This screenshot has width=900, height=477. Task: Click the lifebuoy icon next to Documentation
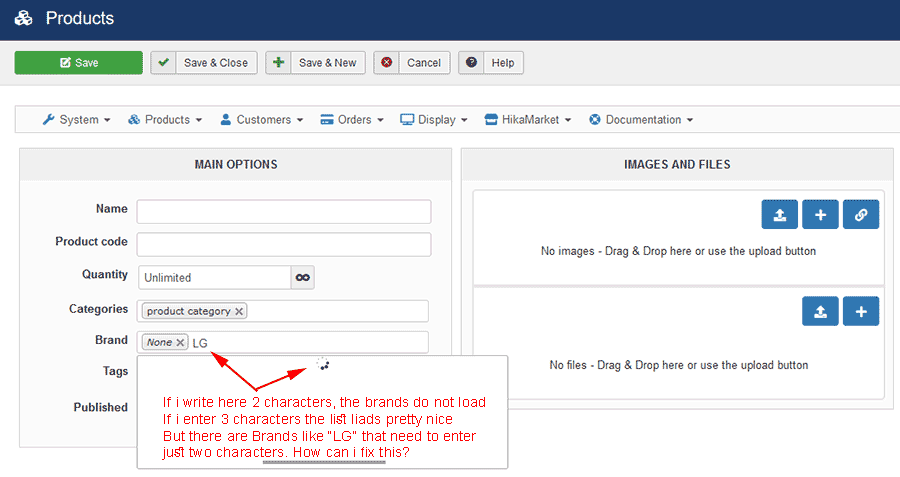[595, 119]
